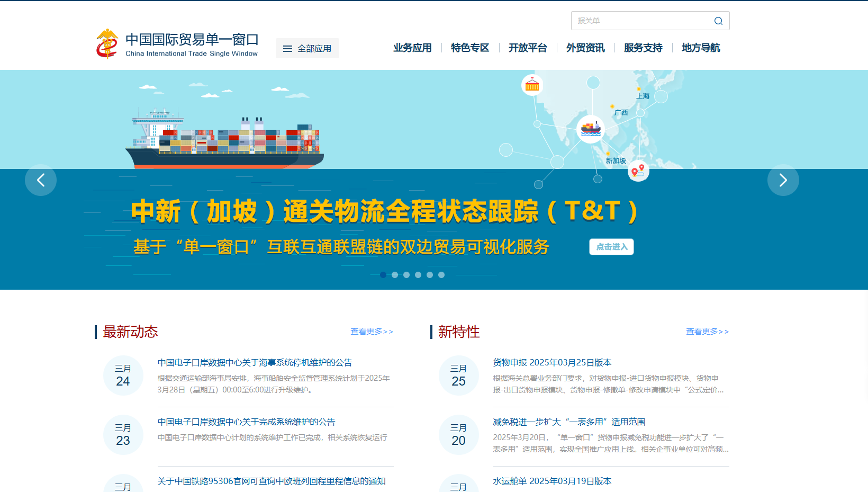This screenshot has width=868, height=492.
Task: Click the 新加坡 map label
Action: point(616,160)
